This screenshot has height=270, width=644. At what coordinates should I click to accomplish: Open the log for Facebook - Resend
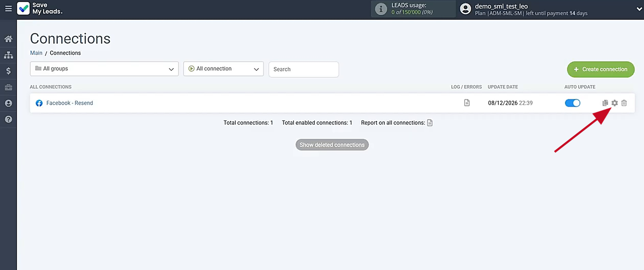[467, 103]
